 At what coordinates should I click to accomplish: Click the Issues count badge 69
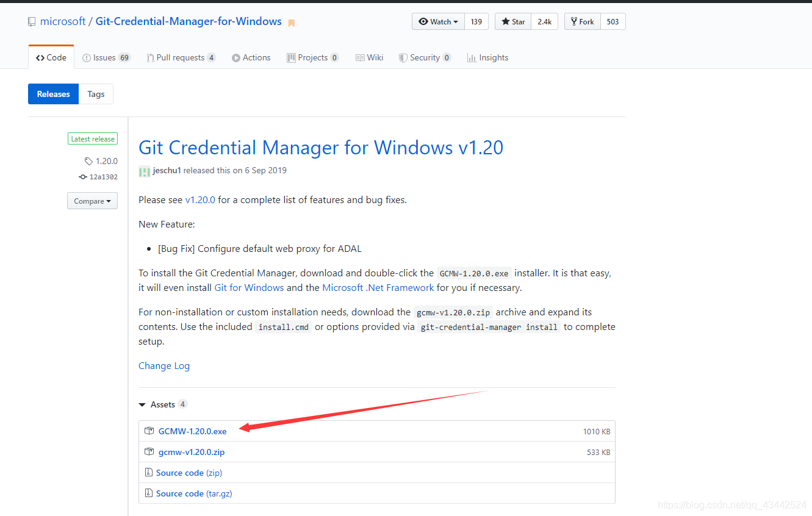point(124,57)
